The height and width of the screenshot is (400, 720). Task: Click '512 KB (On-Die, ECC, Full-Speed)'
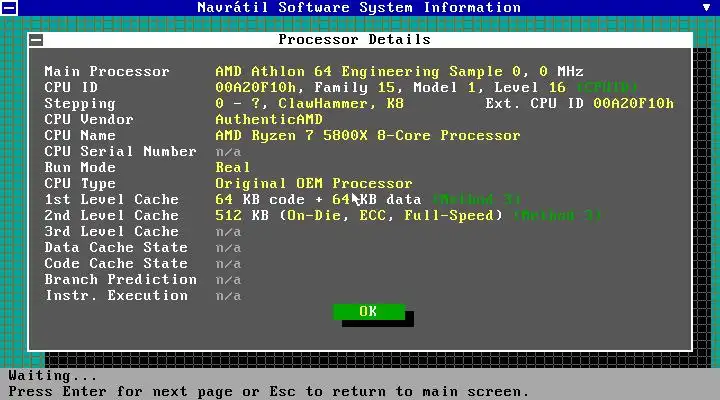tap(359, 215)
